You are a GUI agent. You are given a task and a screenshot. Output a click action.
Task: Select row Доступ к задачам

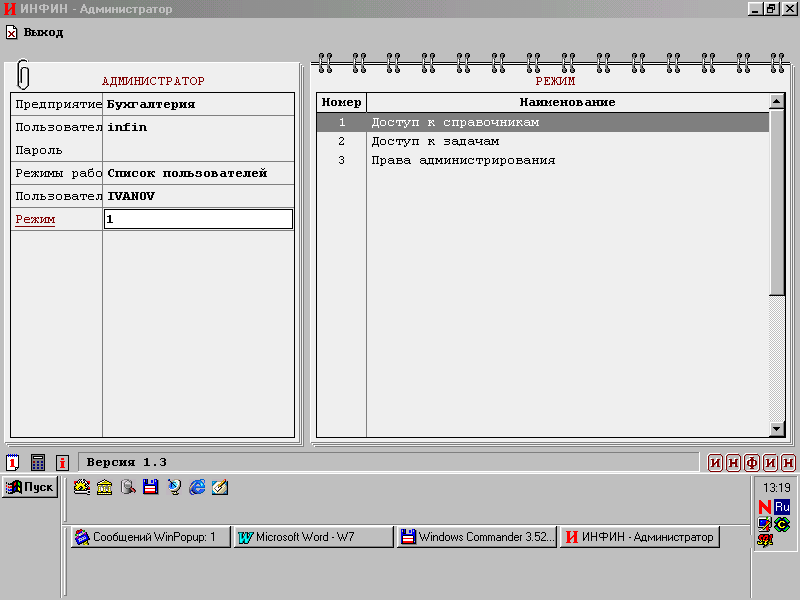[x=543, y=141]
